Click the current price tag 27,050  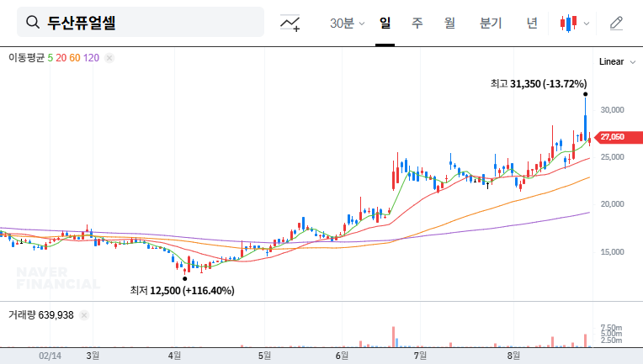pyautogui.click(x=618, y=137)
